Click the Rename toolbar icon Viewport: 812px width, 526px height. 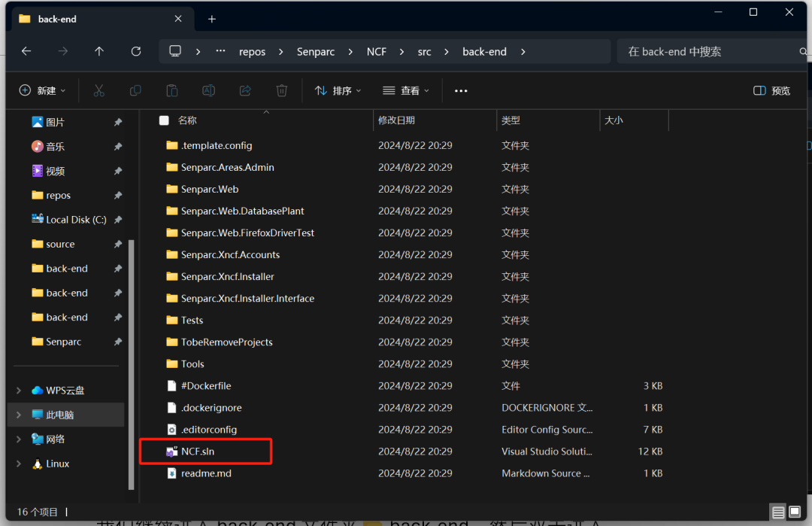[x=209, y=91]
